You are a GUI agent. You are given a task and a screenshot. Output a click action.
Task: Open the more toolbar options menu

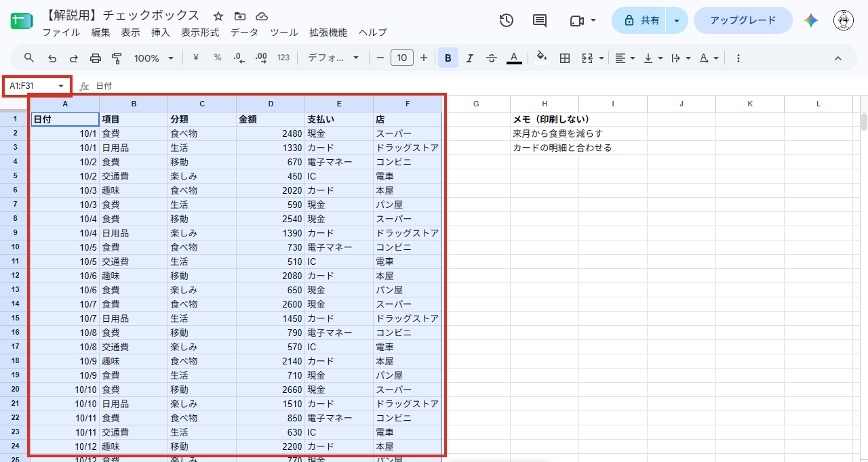pos(738,58)
